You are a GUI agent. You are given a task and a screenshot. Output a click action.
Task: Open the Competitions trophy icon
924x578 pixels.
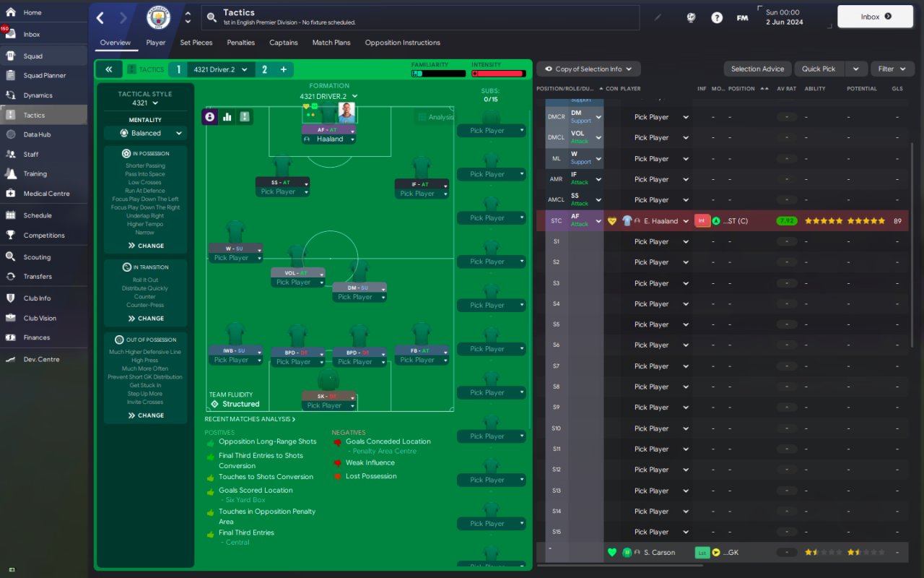click(10, 235)
